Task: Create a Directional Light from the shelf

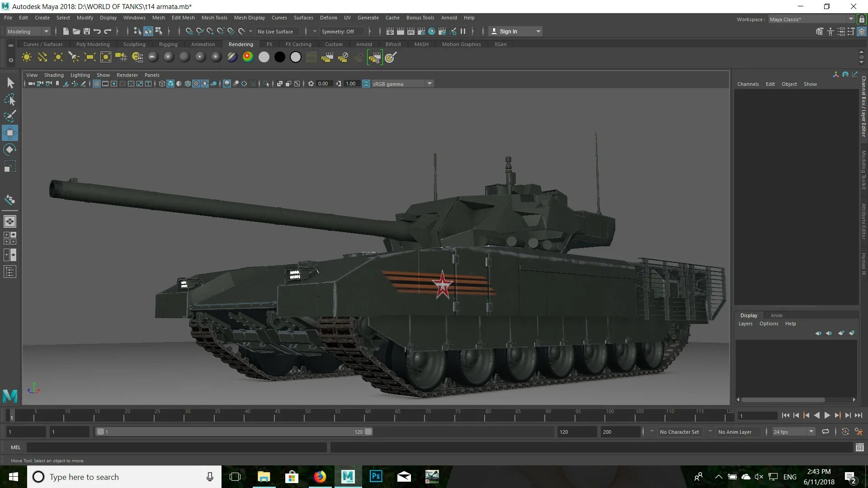Action: click(x=42, y=57)
